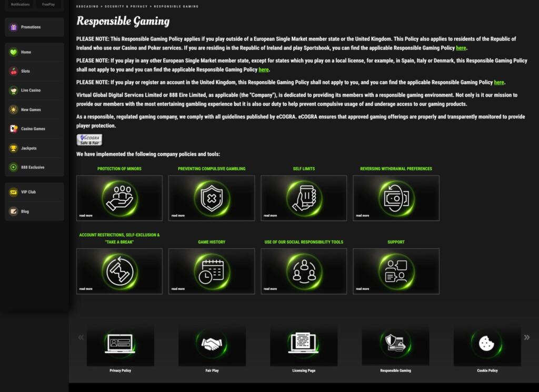This screenshot has height=392, width=539.
Task: Click 'read more' under Protection of Minors
Action: pyautogui.click(x=86, y=216)
